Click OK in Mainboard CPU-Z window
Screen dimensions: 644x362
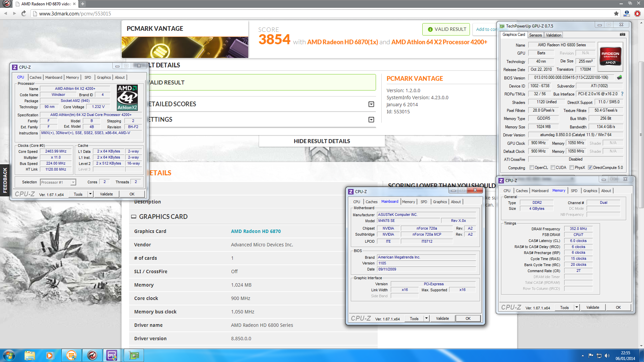point(468,318)
